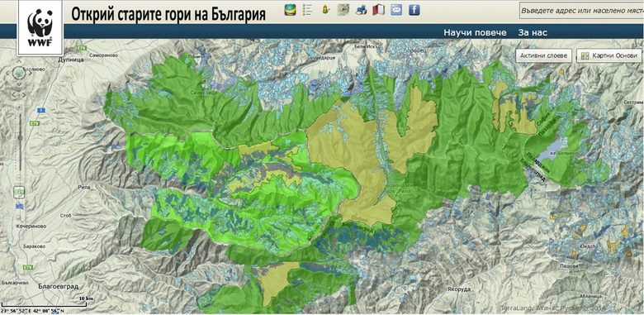Image resolution: width=644 pixels, height=315 pixels.
Task: Click the Пашово label on map
Action: tap(568, 266)
